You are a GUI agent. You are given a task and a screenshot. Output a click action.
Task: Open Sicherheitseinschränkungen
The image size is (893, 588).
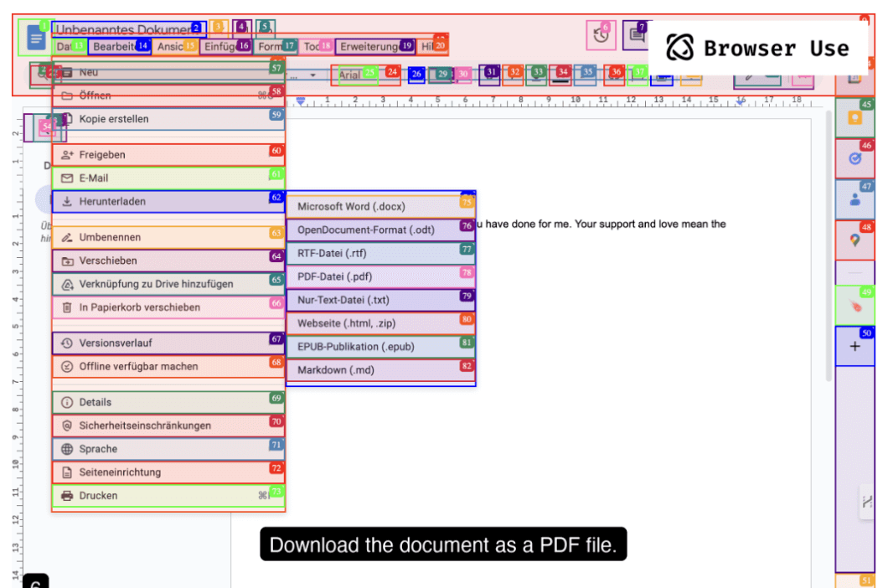click(x=168, y=426)
